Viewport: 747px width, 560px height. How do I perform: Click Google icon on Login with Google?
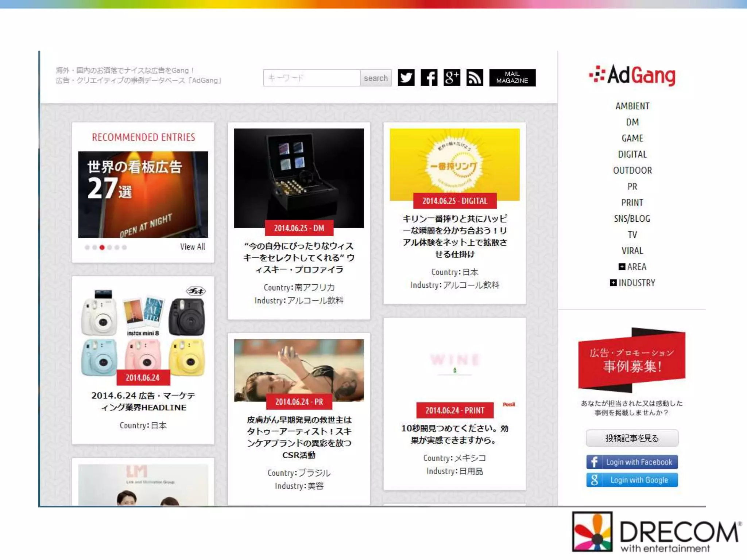594,480
